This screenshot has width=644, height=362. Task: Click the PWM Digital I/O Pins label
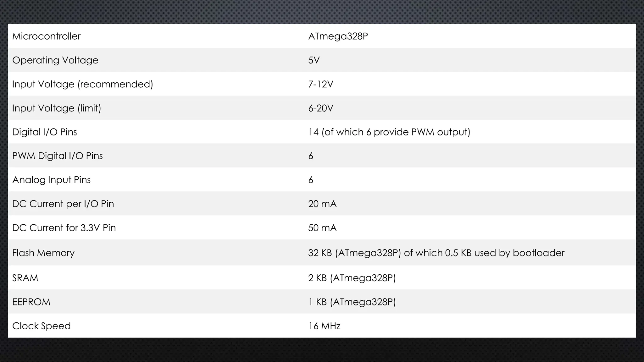pos(57,156)
